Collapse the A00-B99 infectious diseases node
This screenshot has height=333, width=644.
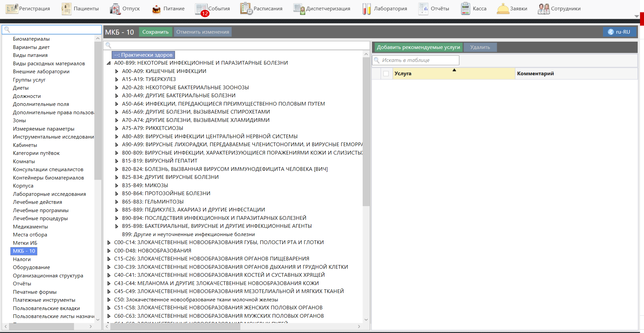(x=109, y=63)
